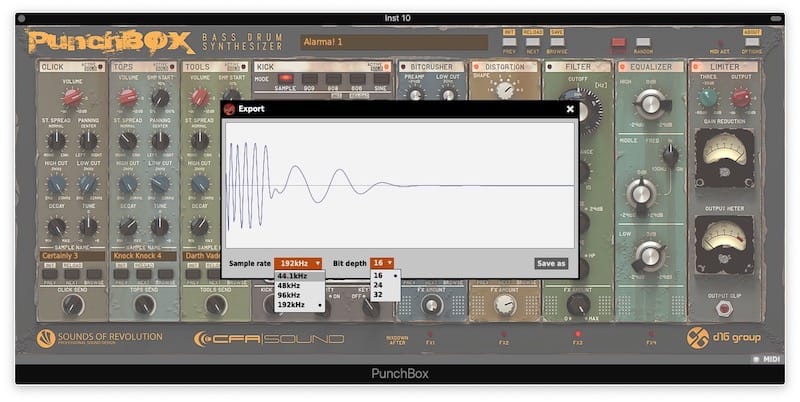
Task: Select 24 bit depth option
Action: pos(385,285)
